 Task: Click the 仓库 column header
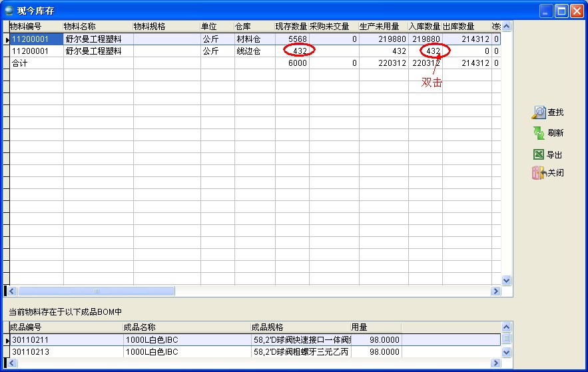254,27
